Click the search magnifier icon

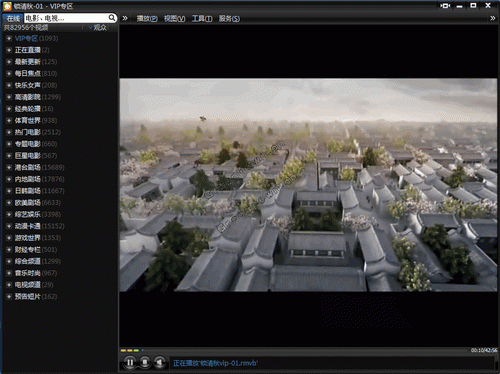pos(112,18)
